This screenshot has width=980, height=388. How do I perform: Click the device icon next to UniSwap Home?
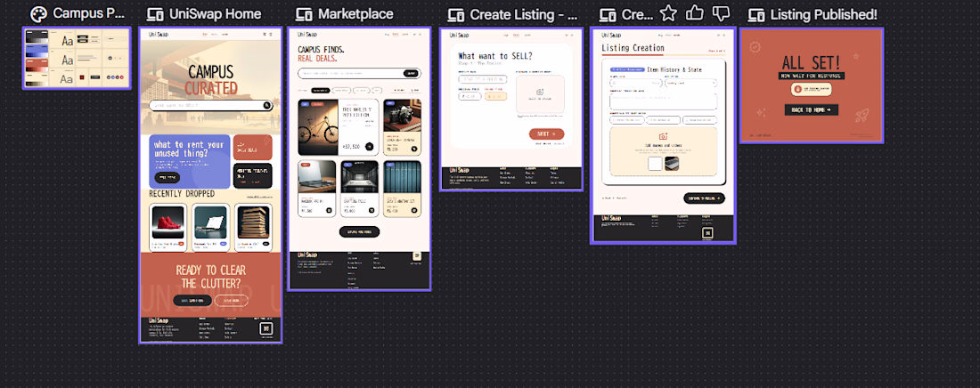(155, 14)
